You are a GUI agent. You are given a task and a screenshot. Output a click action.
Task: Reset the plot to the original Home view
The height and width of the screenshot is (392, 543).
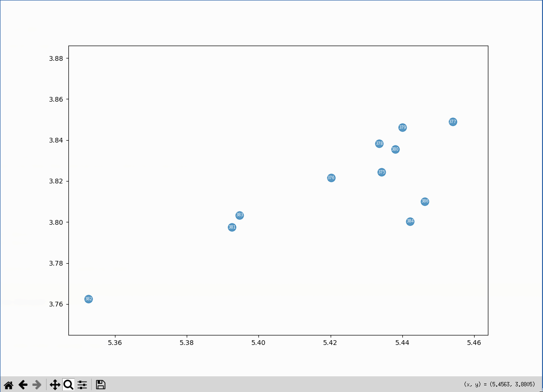click(x=9, y=385)
